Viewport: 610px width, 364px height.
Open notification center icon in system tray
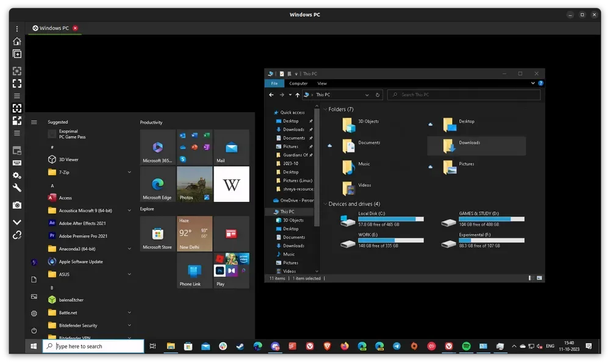(x=589, y=346)
